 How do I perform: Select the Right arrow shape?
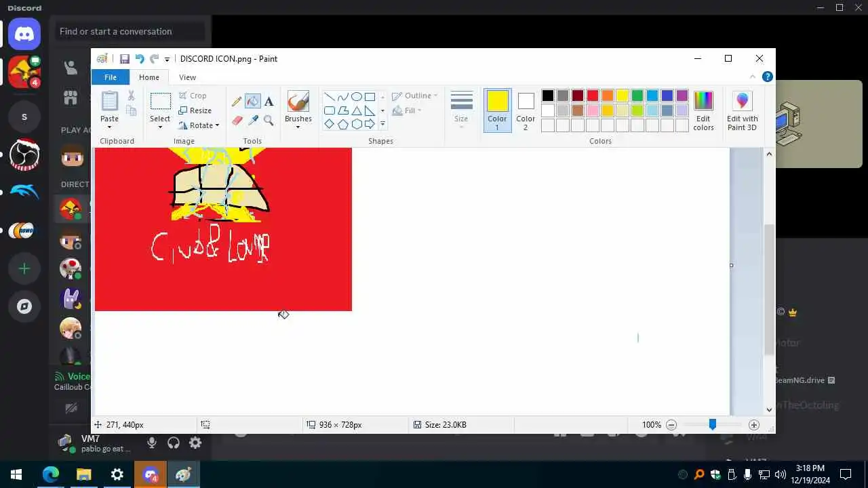(x=370, y=124)
